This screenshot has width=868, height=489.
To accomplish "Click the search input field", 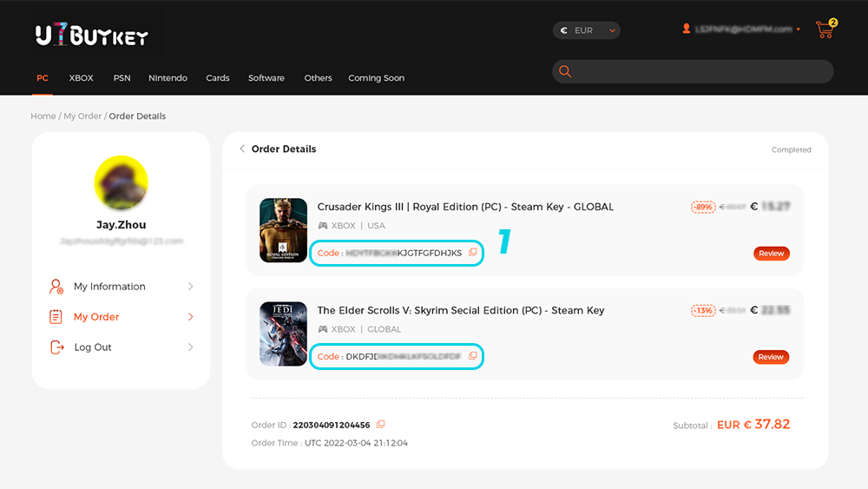I will click(x=693, y=71).
